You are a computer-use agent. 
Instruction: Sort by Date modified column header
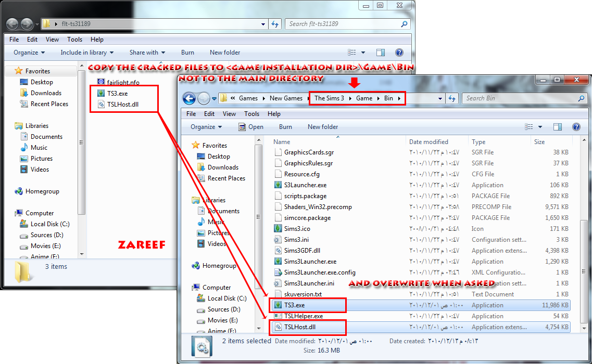[x=429, y=142]
